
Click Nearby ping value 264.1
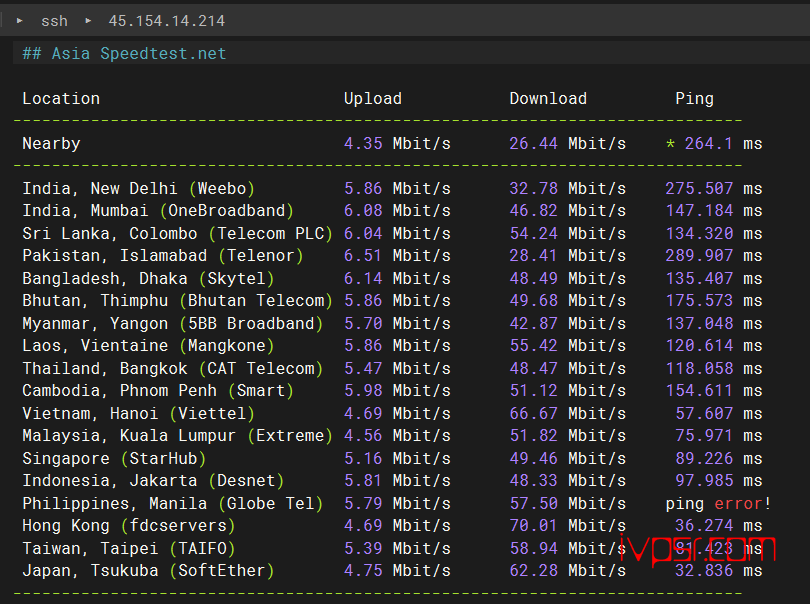point(708,143)
